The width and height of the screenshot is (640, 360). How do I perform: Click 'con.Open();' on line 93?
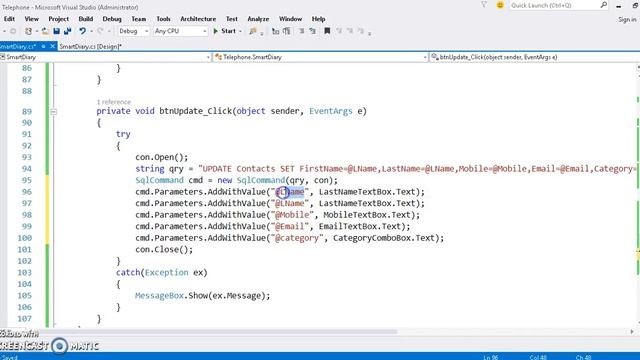point(162,157)
